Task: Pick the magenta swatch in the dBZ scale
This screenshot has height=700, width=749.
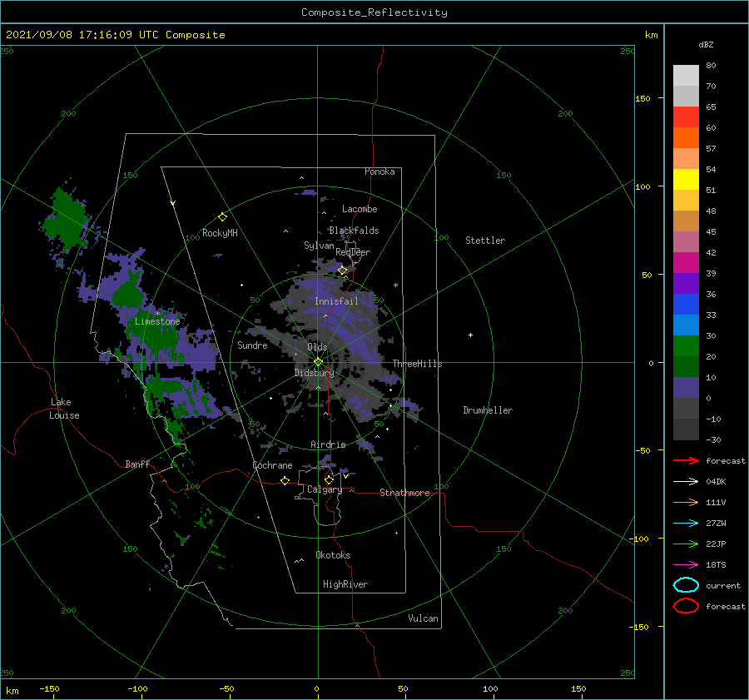Action: [x=686, y=262]
